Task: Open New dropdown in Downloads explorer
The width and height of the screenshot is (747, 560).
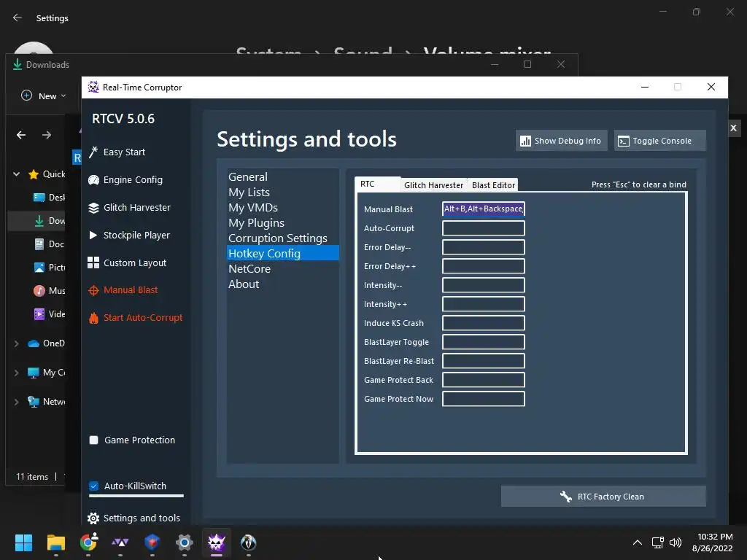Action: click(43, 96)
